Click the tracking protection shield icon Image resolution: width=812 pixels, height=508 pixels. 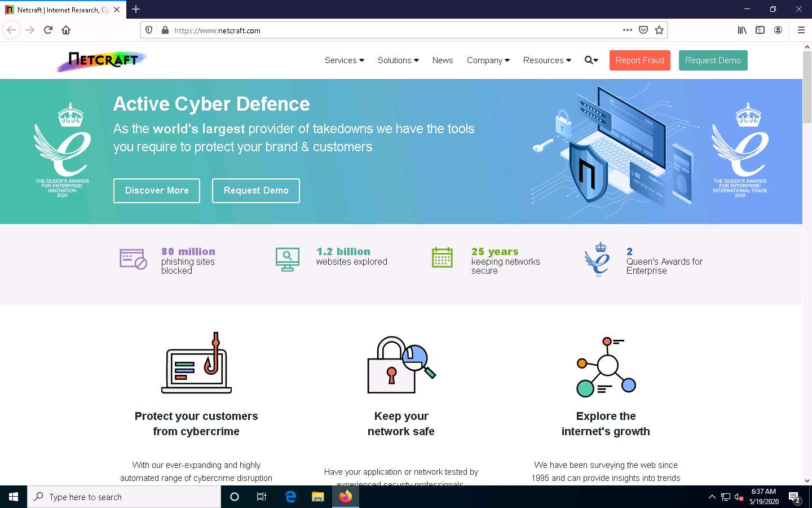click(x=149, y=30)
